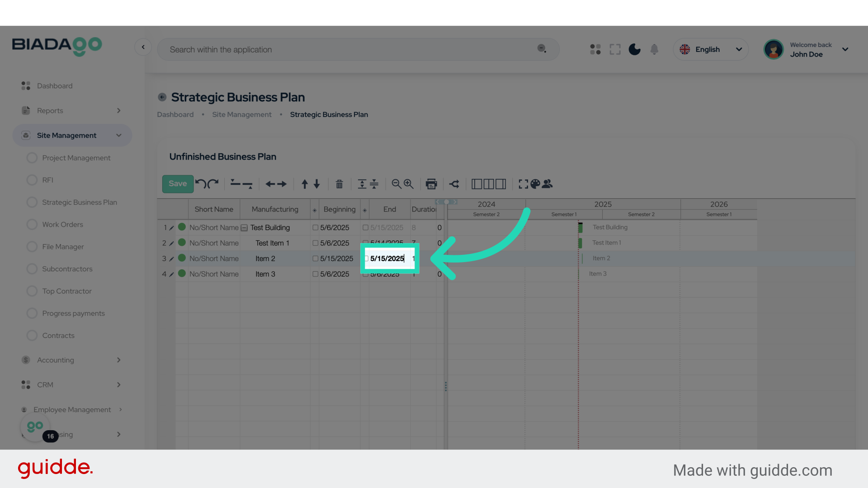Click the trash delete icon
The image size is (868, 488).
[x=339, y=184]
